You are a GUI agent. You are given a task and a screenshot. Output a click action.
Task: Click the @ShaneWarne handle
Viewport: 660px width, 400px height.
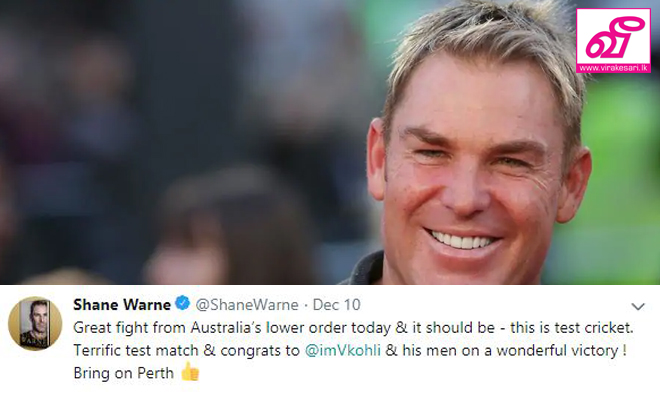[x=247, y=305]
